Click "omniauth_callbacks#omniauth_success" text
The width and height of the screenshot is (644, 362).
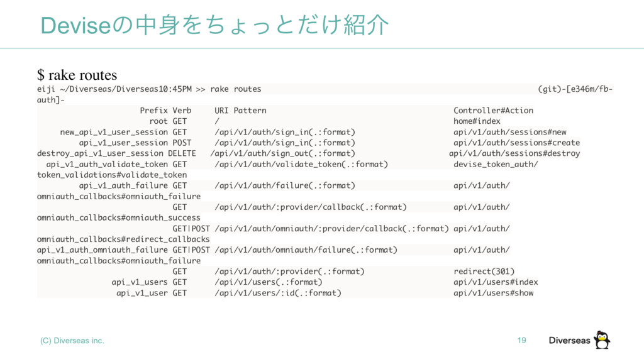coord(119,218)
